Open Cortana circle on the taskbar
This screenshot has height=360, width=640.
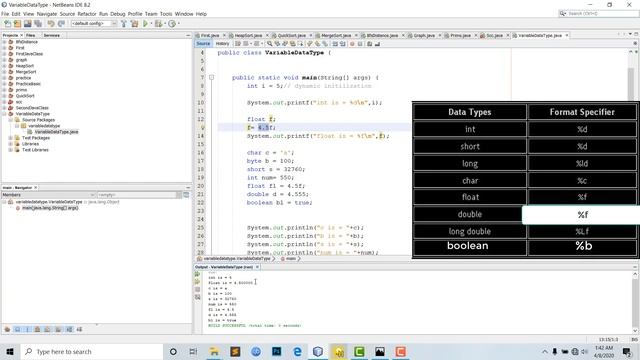[x=173, y=351]
